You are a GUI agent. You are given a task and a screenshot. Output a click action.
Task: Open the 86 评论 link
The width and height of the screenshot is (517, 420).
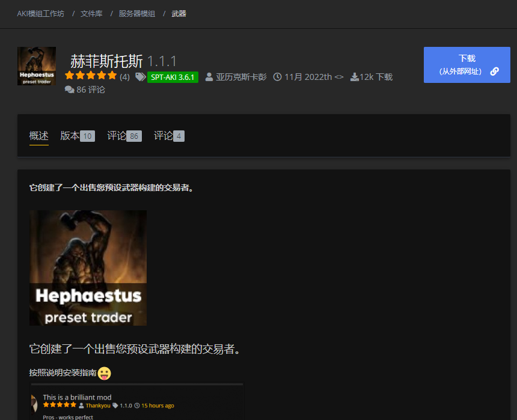tap(91, 90)
